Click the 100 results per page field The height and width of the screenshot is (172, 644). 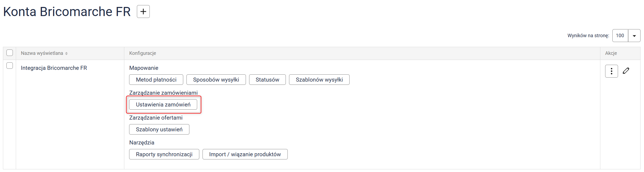(620, 36)
